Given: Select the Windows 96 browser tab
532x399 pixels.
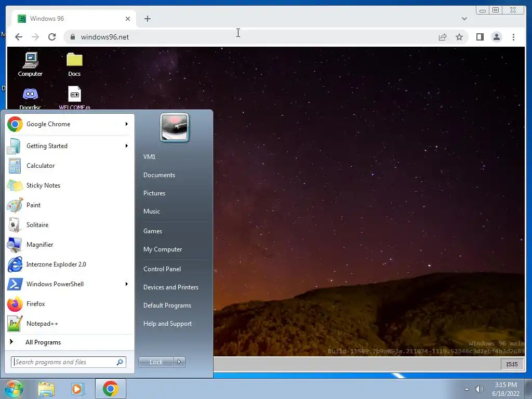Looking at the screenshot, I should (x=74, y=19).
